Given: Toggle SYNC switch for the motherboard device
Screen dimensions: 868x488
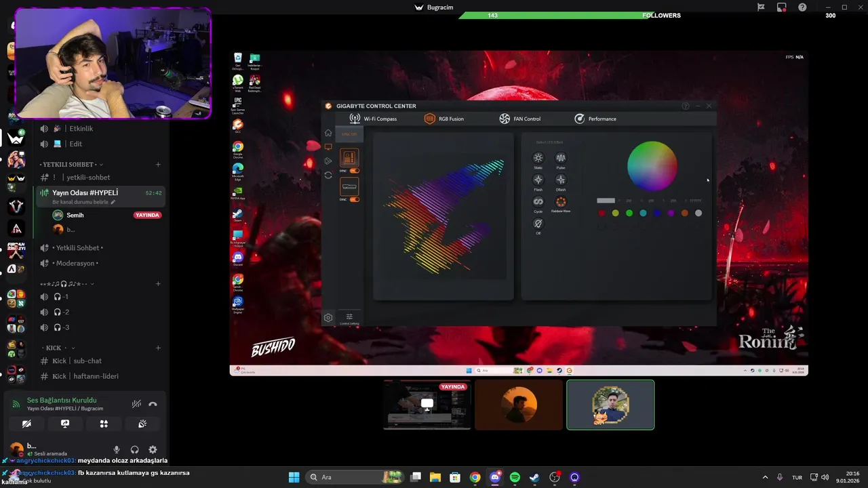Looking at the screenshot, I should click(x=354, y=171).
